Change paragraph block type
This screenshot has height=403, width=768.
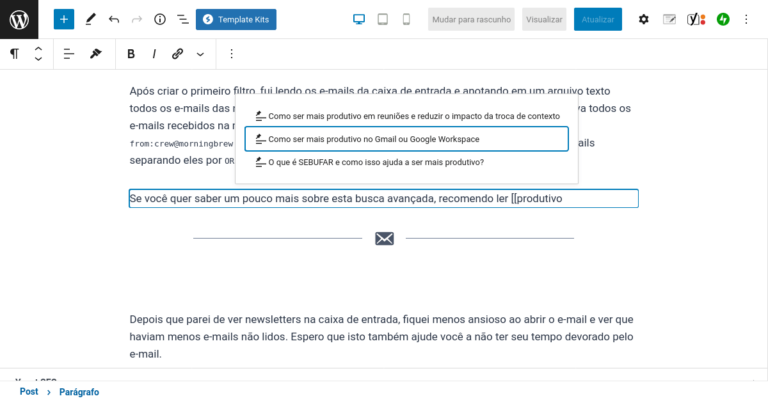[x=15, y=54]
